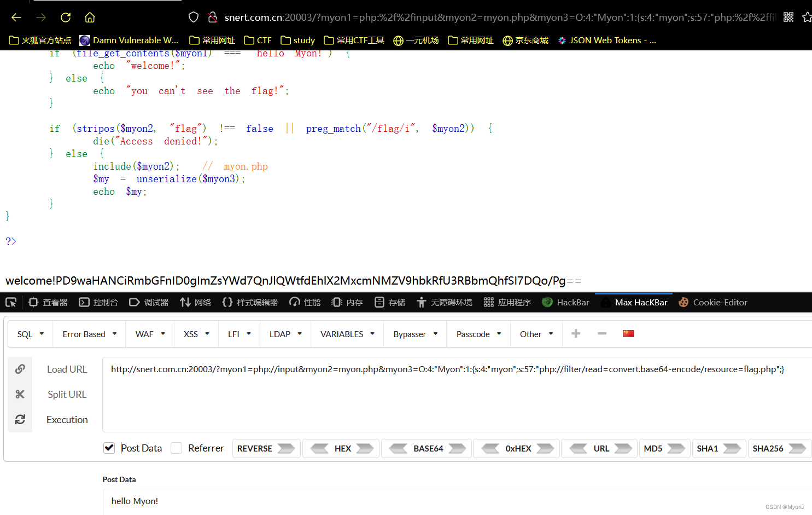Show the insecure connection lock icon info

tap(213, 18)
